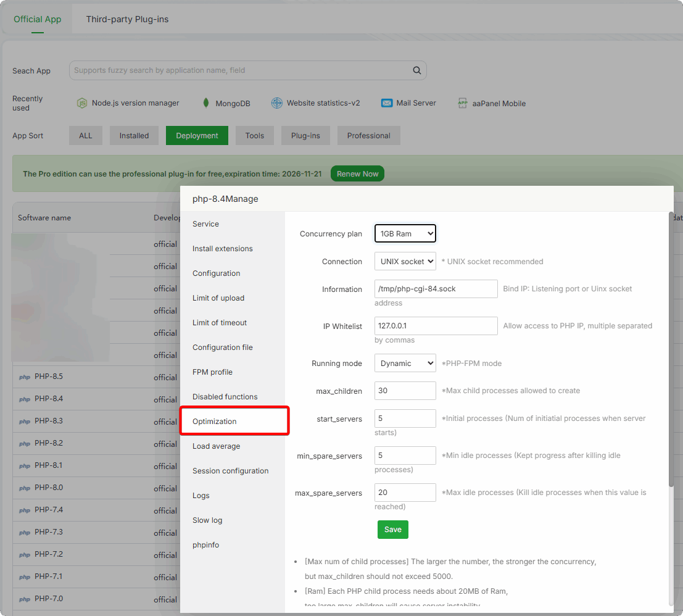Open the Disabled functions menu item
This screenshot has width=683, height=616.
tap(225, 397)
